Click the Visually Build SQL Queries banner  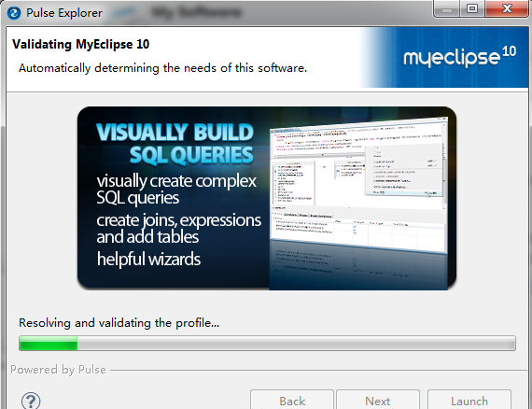267,198
